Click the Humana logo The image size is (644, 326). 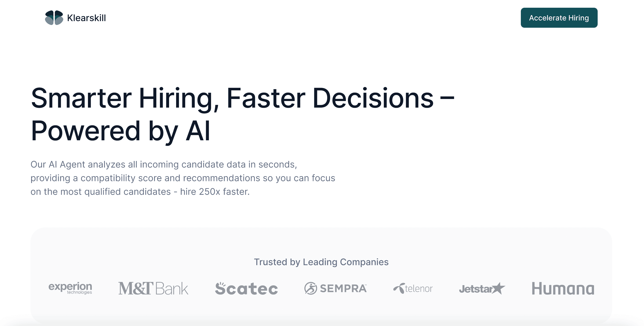pyautogui.click(x=563, y=289)
